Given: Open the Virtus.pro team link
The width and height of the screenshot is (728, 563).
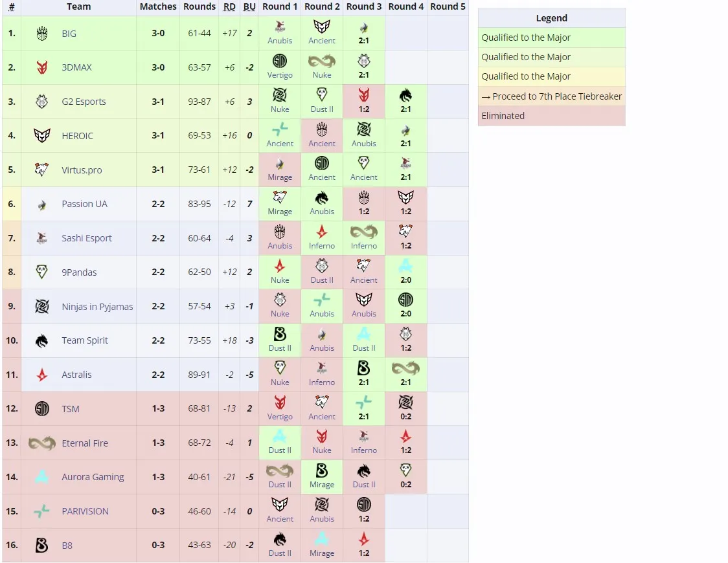Looking at the screenshot, I should (82, 170).
